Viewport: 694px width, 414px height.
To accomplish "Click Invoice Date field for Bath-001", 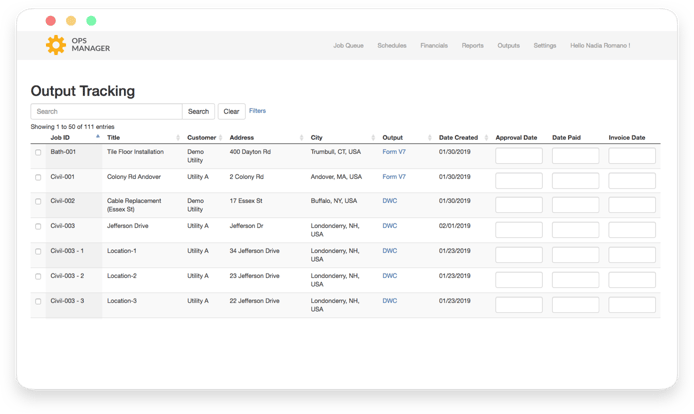I will click(632, 156).
